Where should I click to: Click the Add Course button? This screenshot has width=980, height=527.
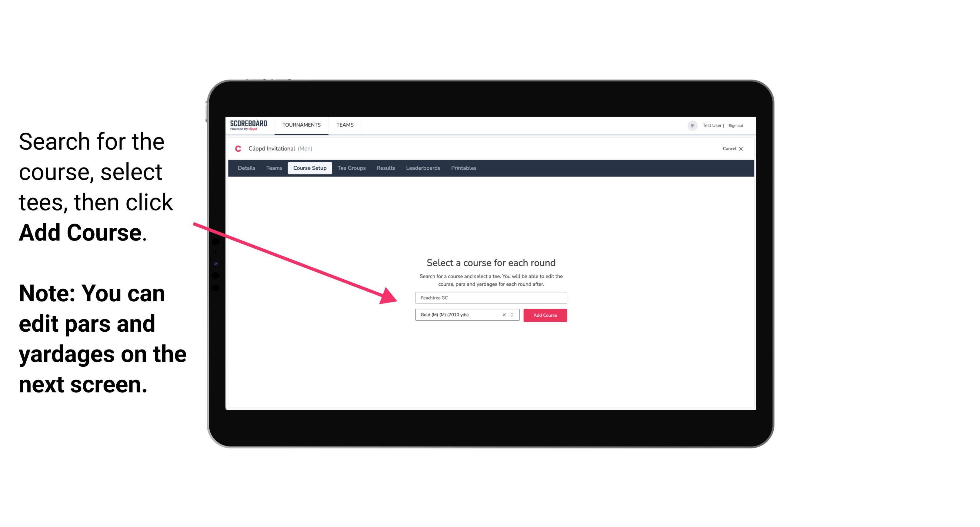544,315
